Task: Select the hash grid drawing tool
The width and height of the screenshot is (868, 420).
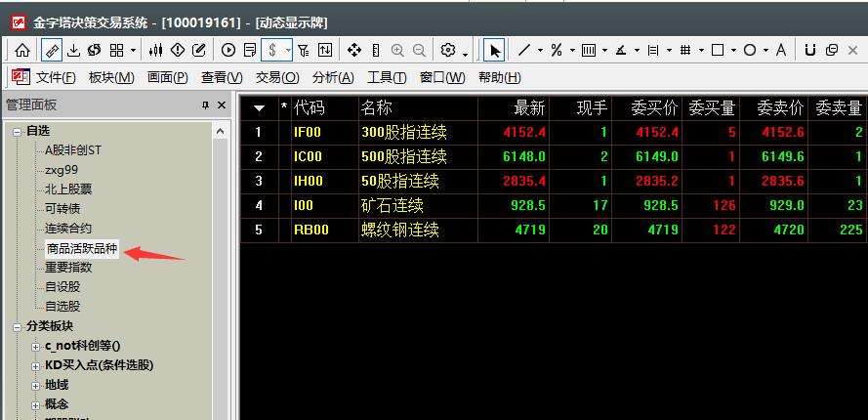Action: 685,51
